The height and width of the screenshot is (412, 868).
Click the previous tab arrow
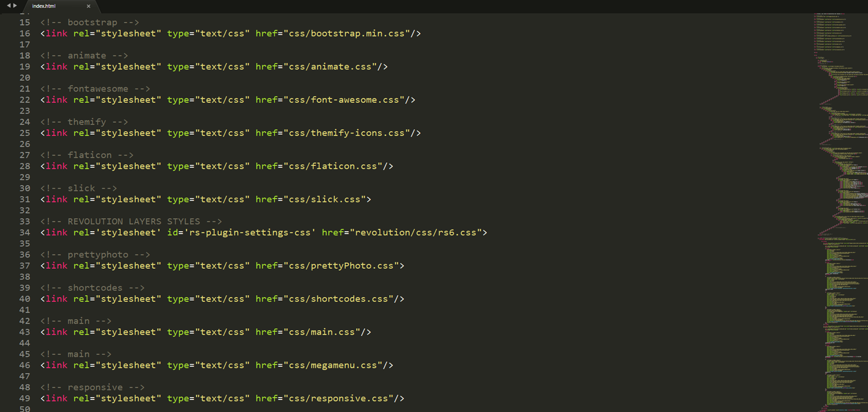coord(9,5)
